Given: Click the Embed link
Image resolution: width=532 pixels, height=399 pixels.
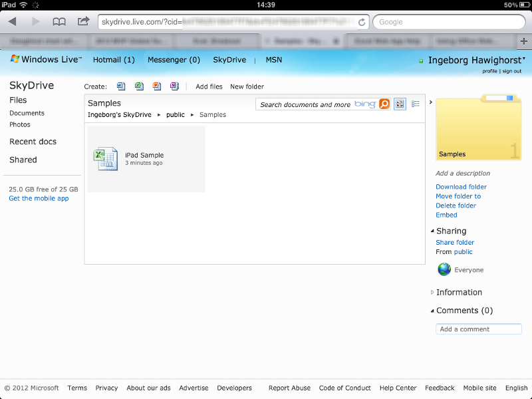Looking at the screenshot, I should 446,215.
